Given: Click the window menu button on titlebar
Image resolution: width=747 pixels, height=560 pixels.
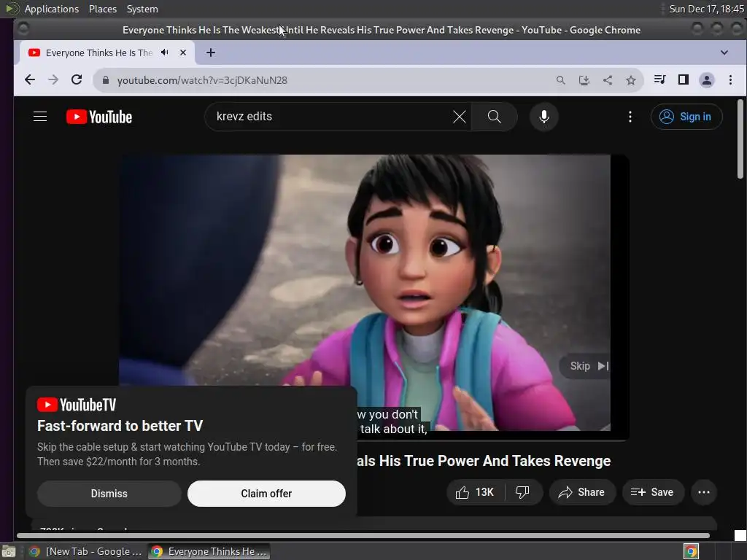Looking at the screenshot, I should [x=23, y=29].
